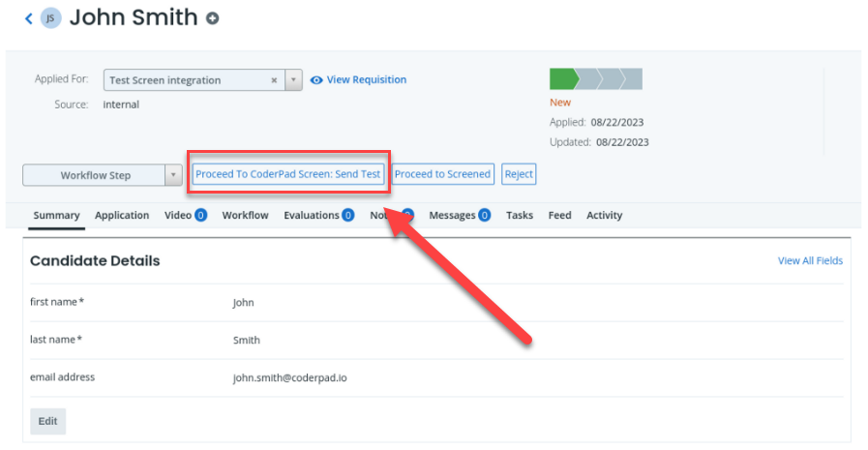Image resolution: width=868 pixels, height=450 pixels.
Task: Select the john.smith@coderpad.io email value
Action: [289, 378]
